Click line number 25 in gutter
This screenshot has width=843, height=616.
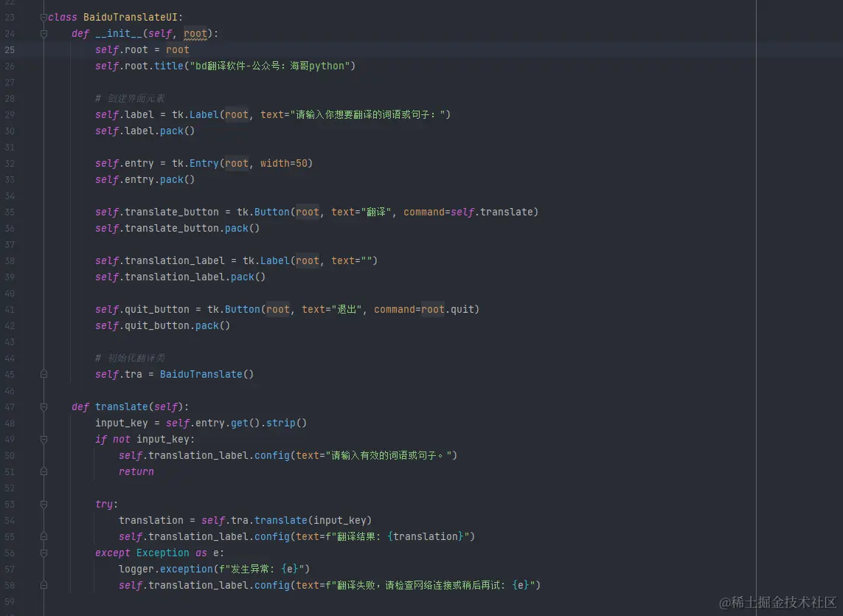click(10, 49)
